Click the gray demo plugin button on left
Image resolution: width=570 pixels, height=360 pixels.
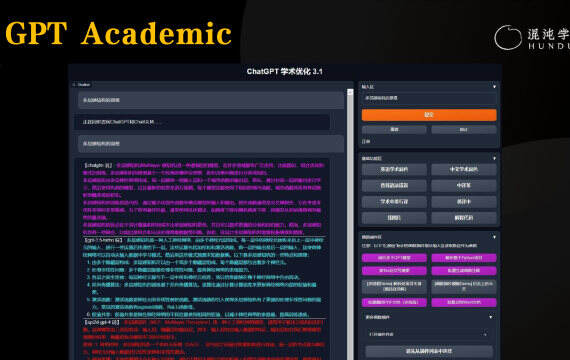point(394,286)
